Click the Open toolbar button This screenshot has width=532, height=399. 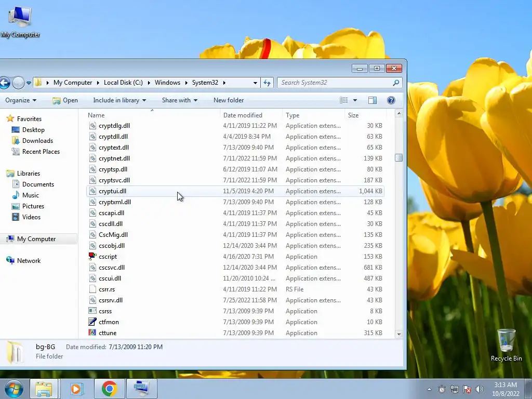coord(65,100)
